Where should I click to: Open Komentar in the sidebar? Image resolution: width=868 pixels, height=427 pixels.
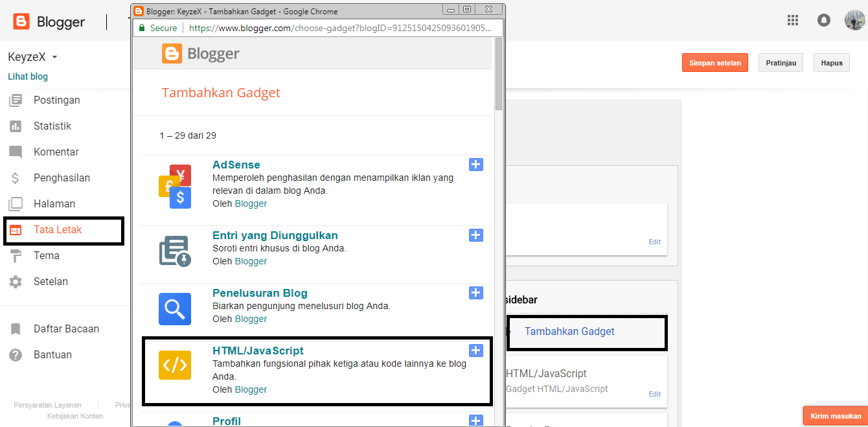(x=56, y=152)
